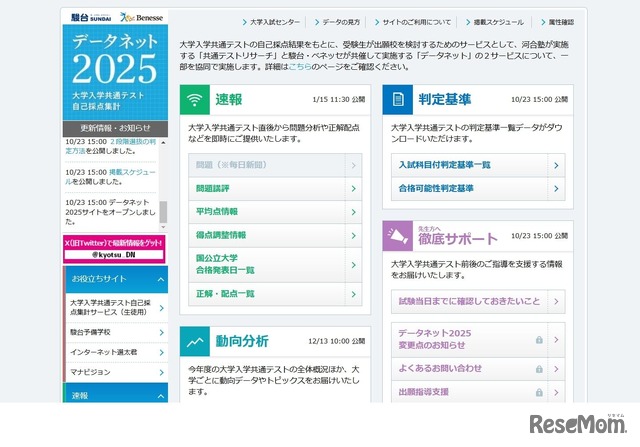640x447 pixels.
Task: Open the 平均点情報 item
Action: (x=275, y=212)
